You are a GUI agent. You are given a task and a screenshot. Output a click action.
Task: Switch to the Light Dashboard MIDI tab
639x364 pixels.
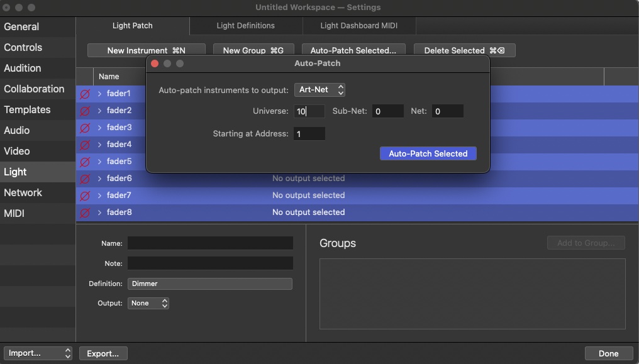[358, 26]
